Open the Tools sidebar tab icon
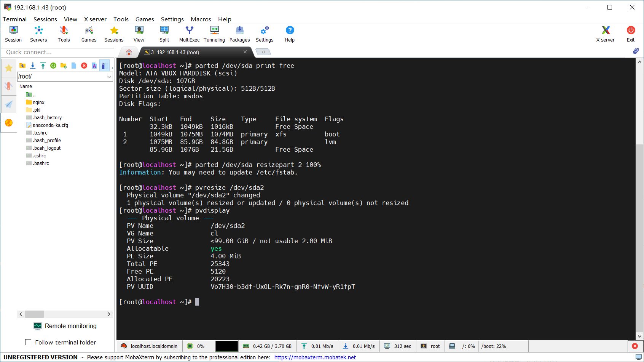644x362 pixels. pos(9,86)
